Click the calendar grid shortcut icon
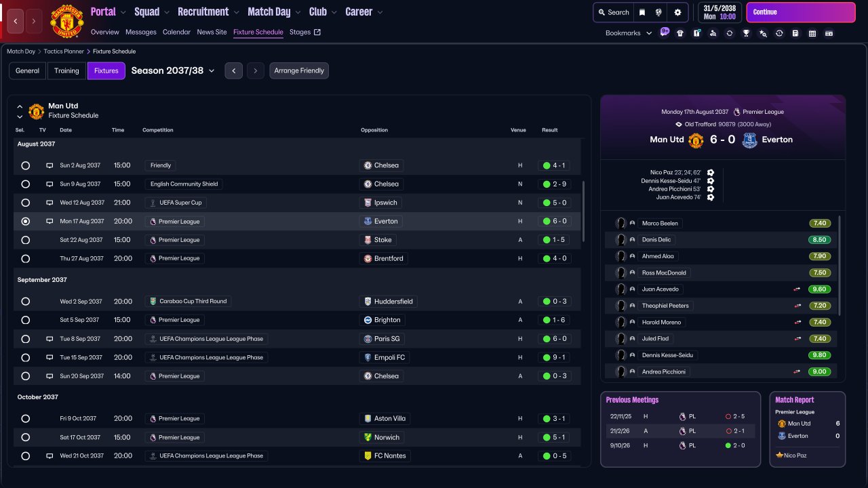The height and width of the screenshot is (488, 868). pyautogui.click(x=812, y=33)
